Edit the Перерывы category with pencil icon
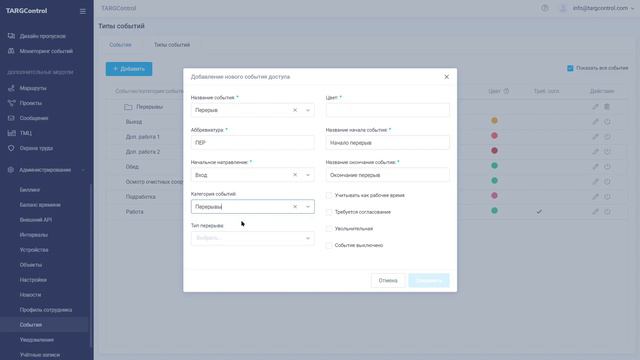This screenshot has height=360, width=640. (596, 107)
